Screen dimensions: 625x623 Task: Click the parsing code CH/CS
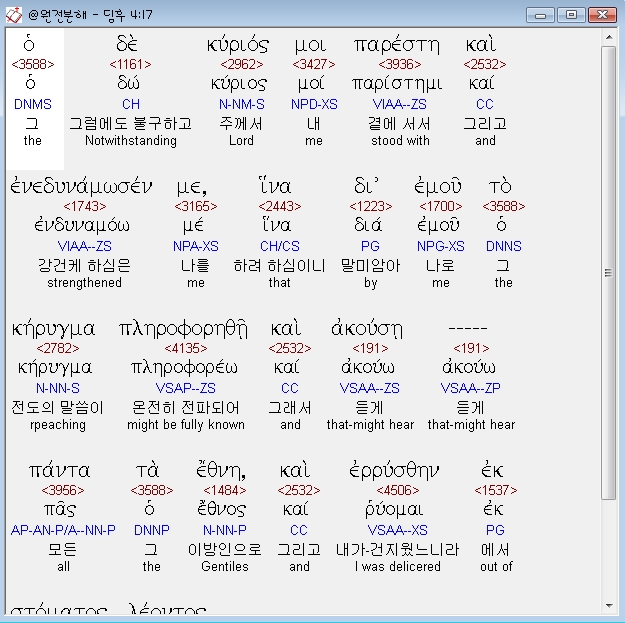(280, 246)
